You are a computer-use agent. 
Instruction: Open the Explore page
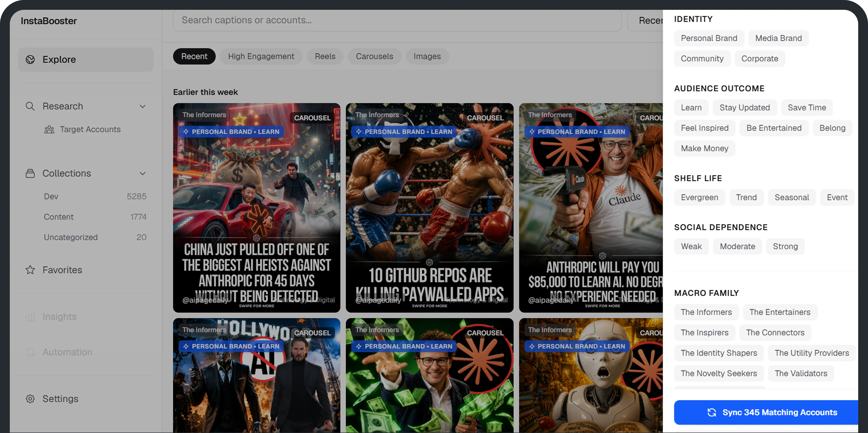(x=86, y=60)
